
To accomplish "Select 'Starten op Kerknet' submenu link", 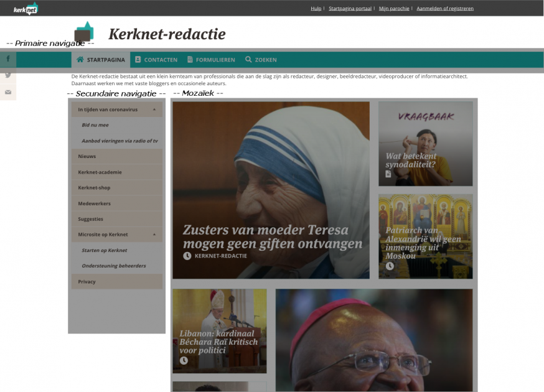I will [x=105, y=250].
